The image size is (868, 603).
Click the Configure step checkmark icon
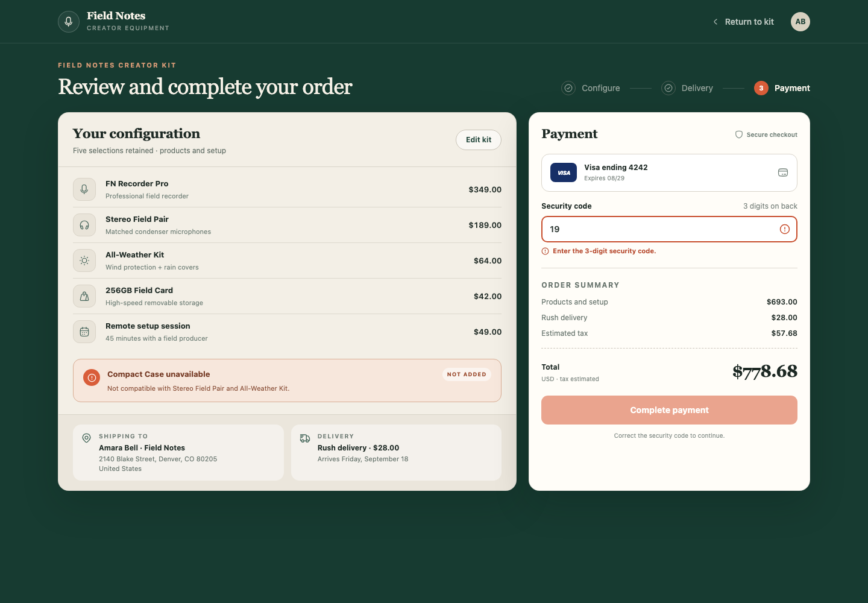tap(568, 88)
